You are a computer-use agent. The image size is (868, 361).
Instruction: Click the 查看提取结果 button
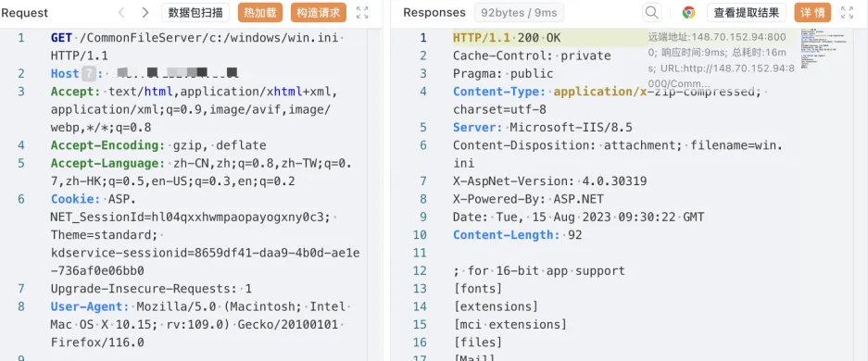(747, 13)
